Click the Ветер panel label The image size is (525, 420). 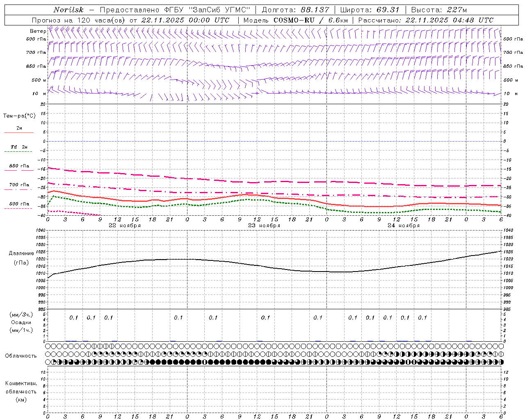click(38, 31)
